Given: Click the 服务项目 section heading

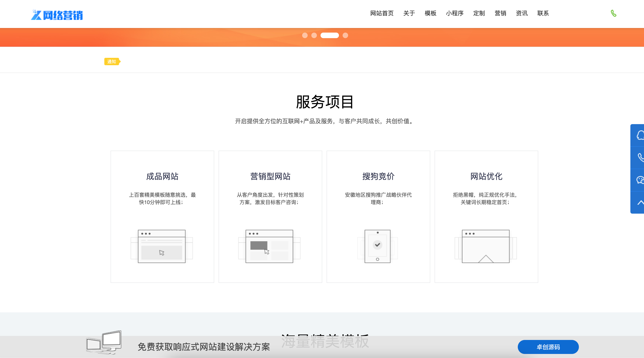Looking at the screenshot, I should click(x=325, y=102).
